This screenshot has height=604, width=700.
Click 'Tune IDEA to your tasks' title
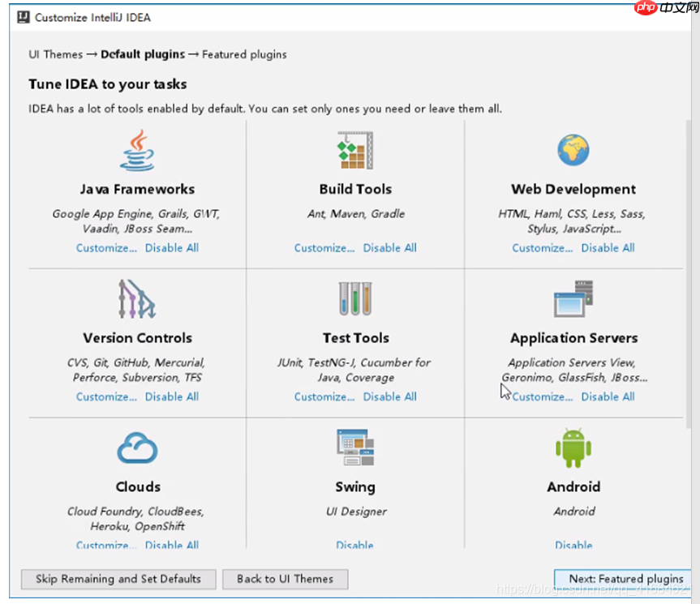tap(108, 84)
